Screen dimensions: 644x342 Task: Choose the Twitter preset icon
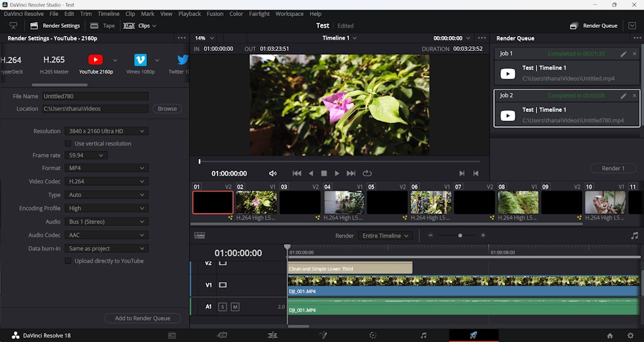pos(183,60)
